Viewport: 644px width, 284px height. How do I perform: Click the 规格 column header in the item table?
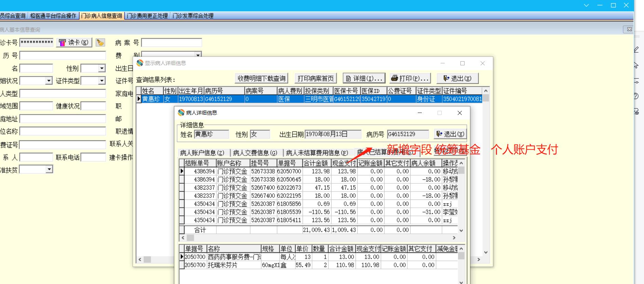tap(270, 249)
